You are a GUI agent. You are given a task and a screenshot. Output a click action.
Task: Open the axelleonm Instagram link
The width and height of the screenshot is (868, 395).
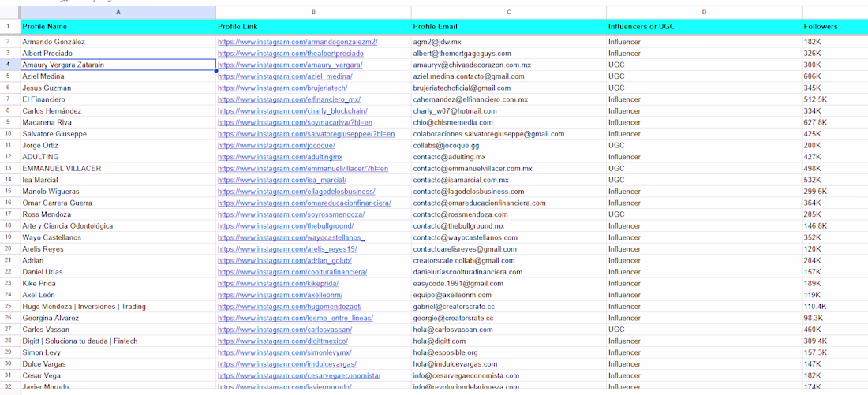280,295
